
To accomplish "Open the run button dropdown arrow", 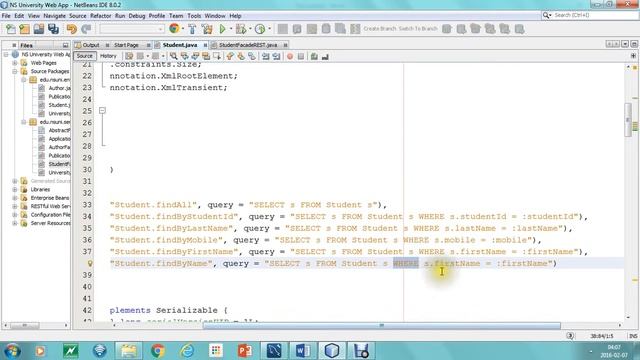I will tap(231, 29).
